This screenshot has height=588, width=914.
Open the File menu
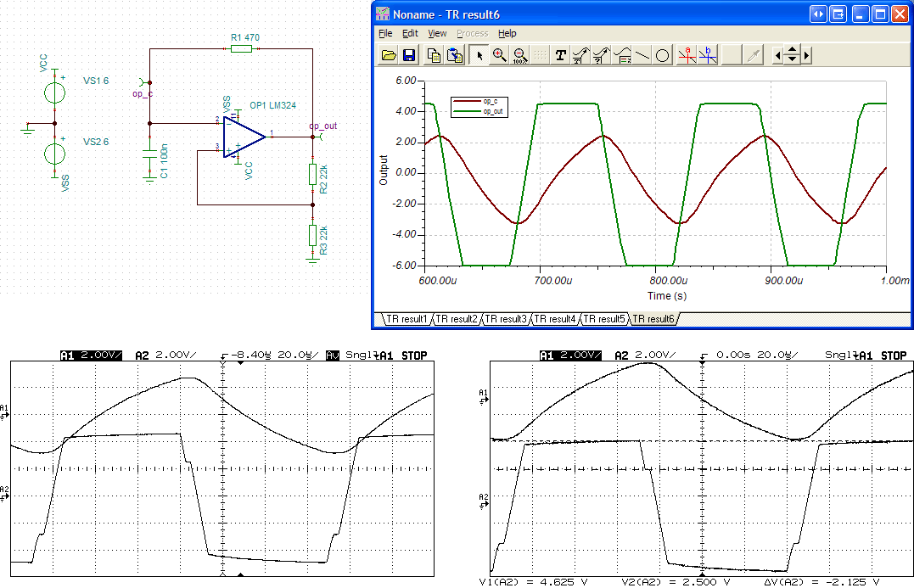385,33
